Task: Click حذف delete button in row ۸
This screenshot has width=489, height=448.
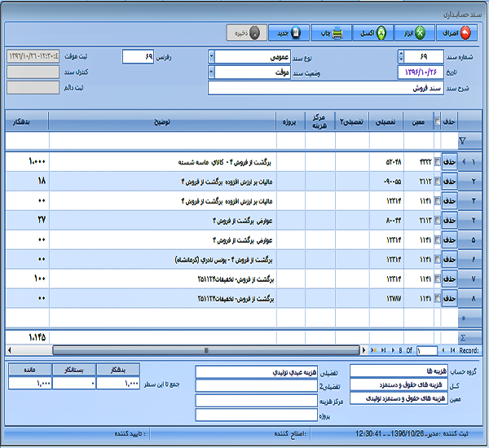Action: [x=449, y=298]
